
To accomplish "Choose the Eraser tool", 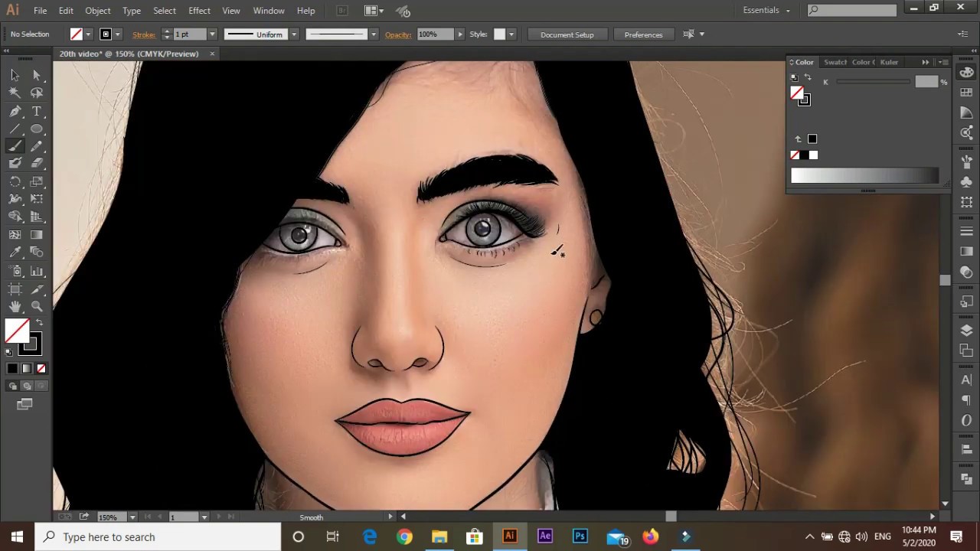I will 37,163.
